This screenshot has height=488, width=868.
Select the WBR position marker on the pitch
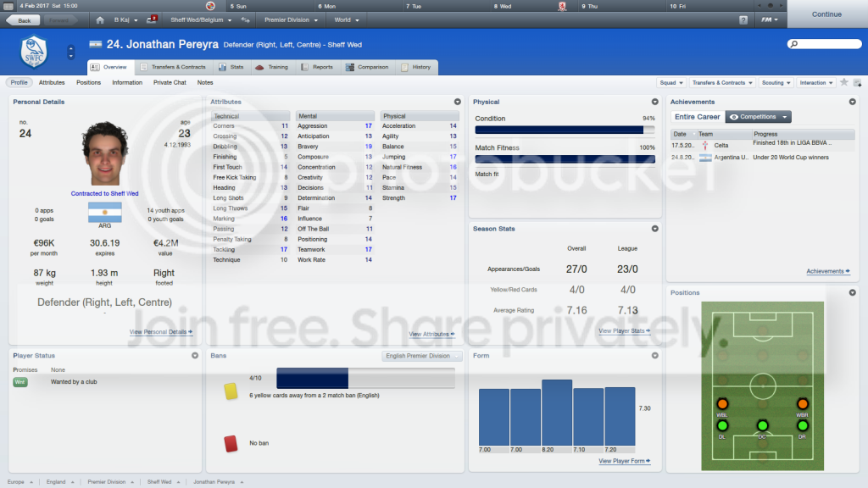click(x=802, y=404)
